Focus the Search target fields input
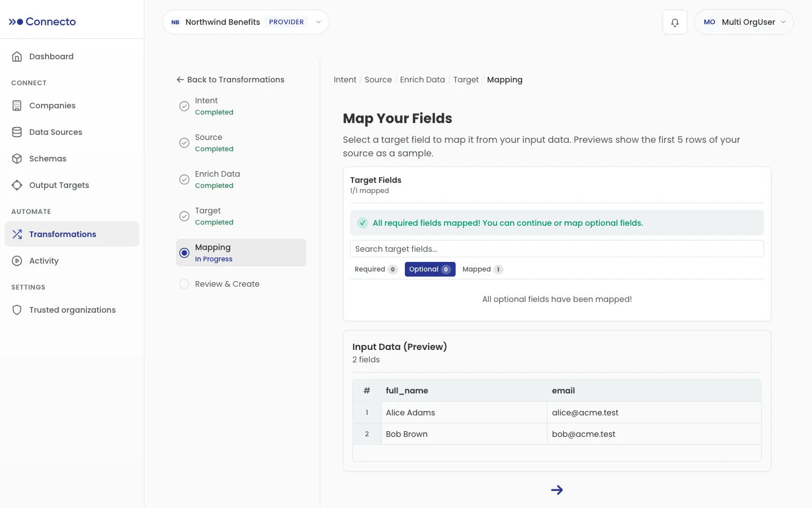 pos(557,249)
